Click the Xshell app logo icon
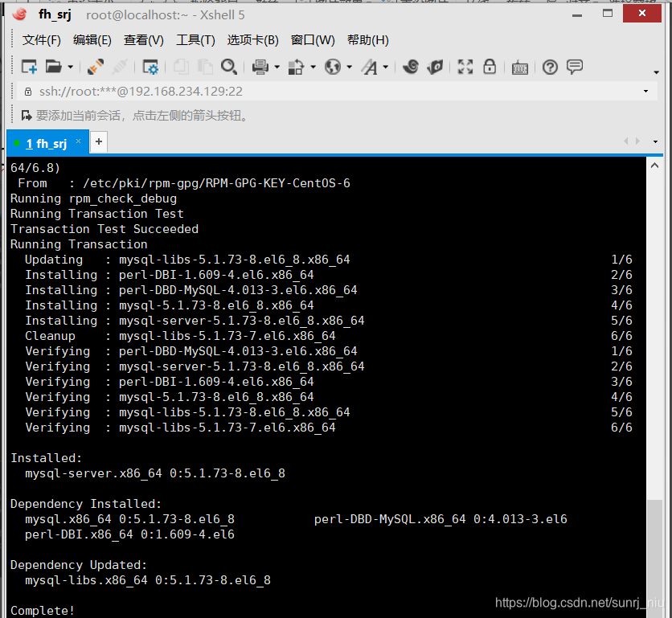 click(19, 14)
